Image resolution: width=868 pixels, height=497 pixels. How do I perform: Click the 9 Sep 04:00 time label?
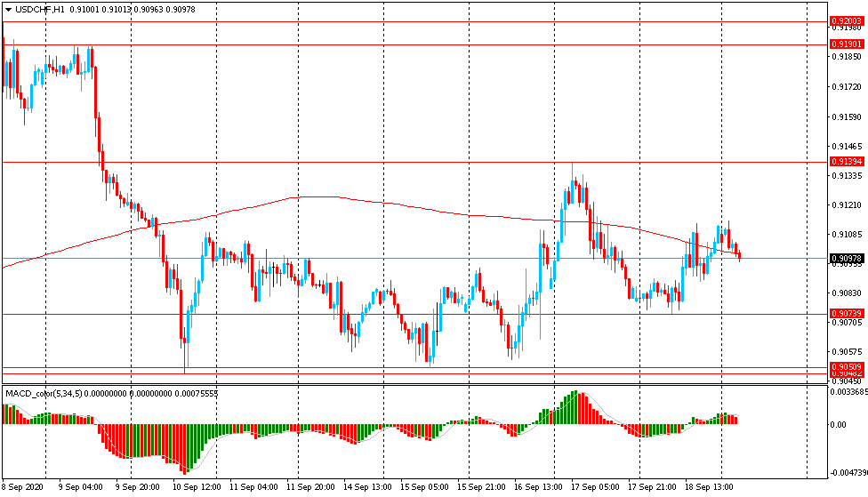point(80,487)
